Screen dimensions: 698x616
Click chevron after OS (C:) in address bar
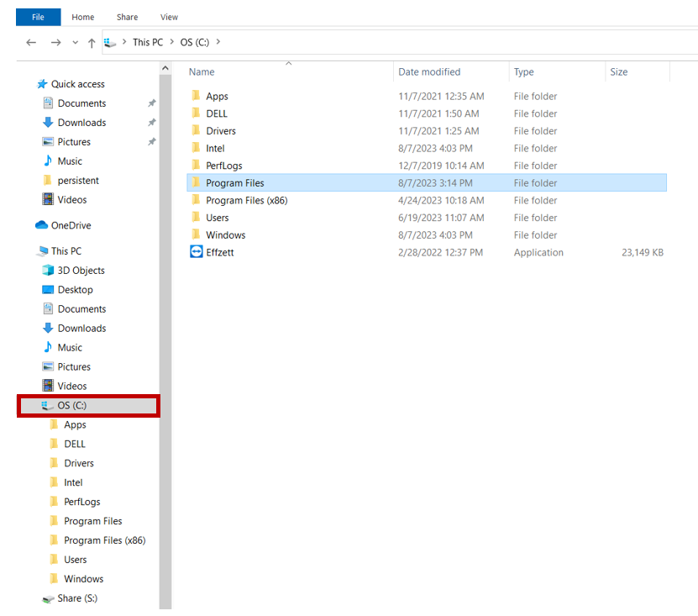click(x=217, y=42)
